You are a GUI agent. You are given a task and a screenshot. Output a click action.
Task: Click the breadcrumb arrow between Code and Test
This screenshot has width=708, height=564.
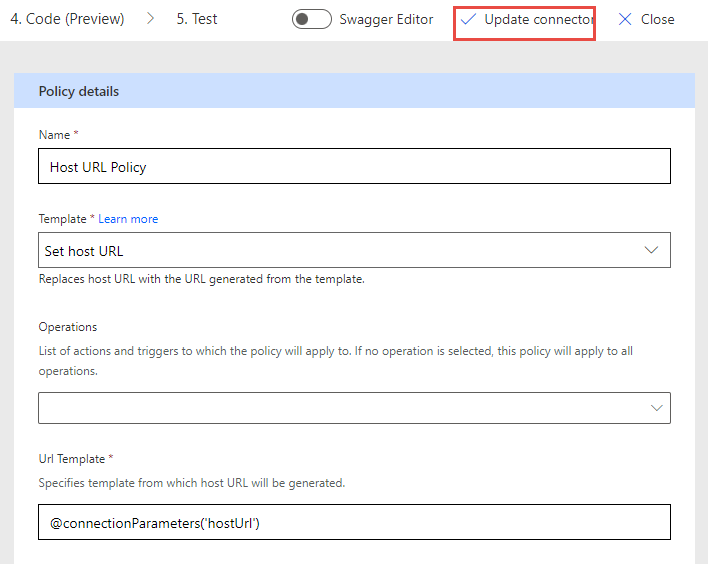[x=150, y=19]
